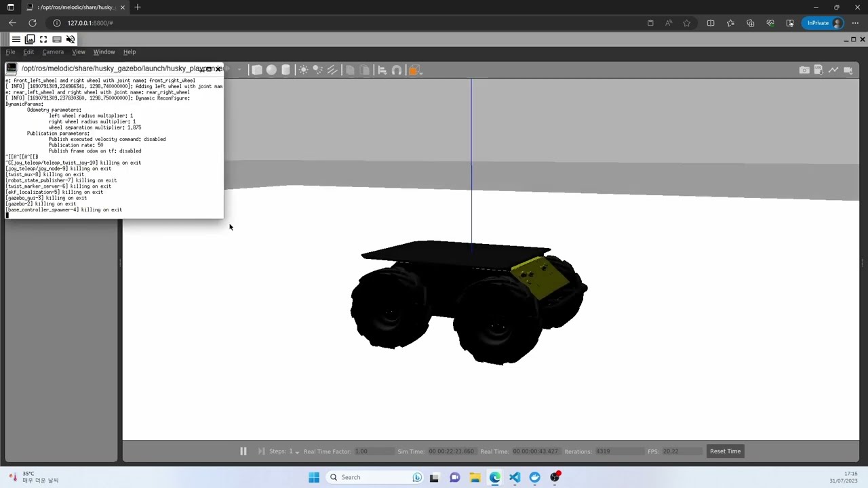The image size is (868, 488).
Task: Toggle fullscreen mode in the viewer
Action: click(x=43, y=39)
